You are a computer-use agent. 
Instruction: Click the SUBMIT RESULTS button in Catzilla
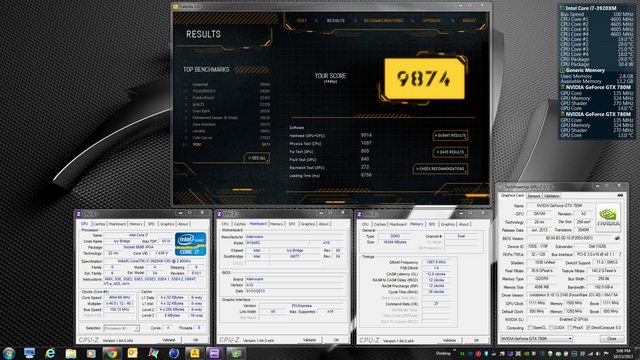(x=450, y=136)
